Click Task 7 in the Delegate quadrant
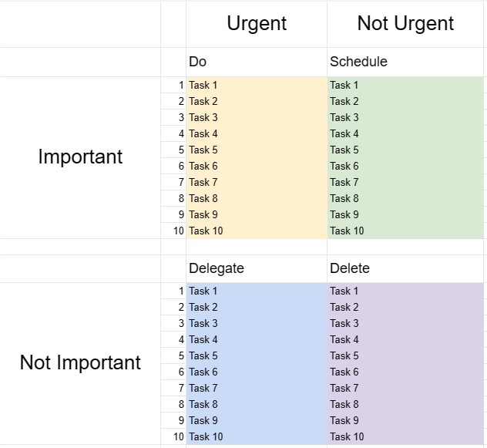This screenshot has height=448, width=487. (203, 388)
